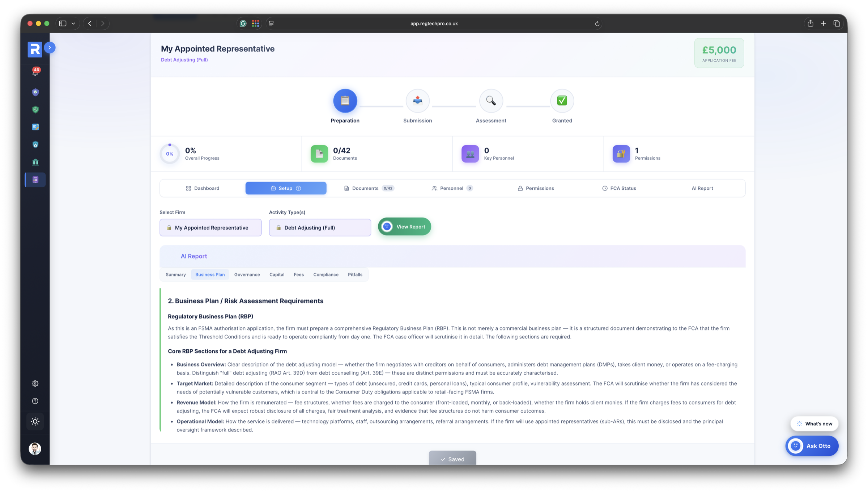This screenshot has height=492, width=868.
Task: Click the AI Report panel heading
Action: 194,256
